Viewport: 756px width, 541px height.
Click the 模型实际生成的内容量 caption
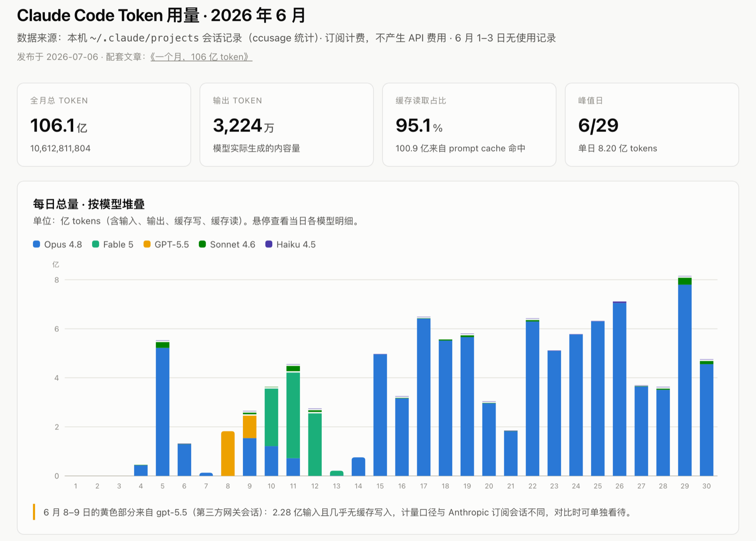(x=257, y=148)
